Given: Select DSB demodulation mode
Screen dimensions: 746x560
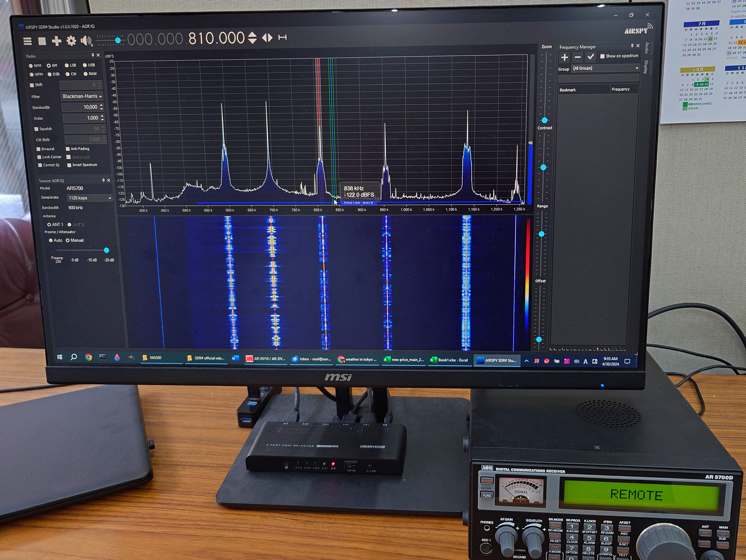Looking at the screenshot, I should 54,74.
